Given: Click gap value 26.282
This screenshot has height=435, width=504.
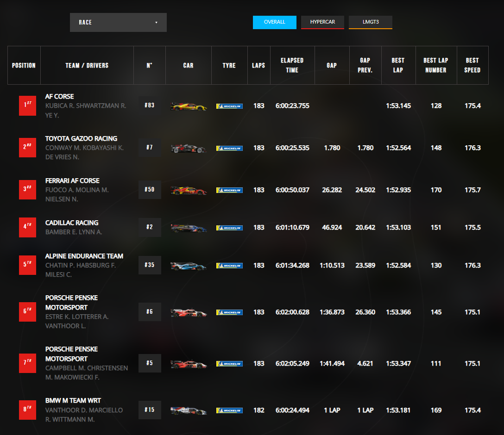Looking at the screenshot, I should click(332, 190).
